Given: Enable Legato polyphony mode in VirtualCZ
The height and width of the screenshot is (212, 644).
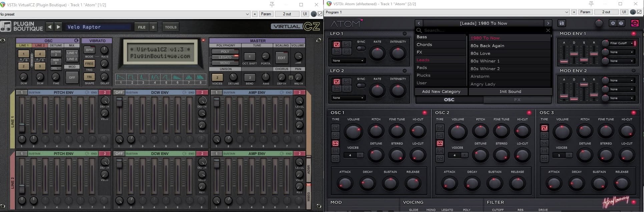Looking at the screenshot, I should point(225,57).
